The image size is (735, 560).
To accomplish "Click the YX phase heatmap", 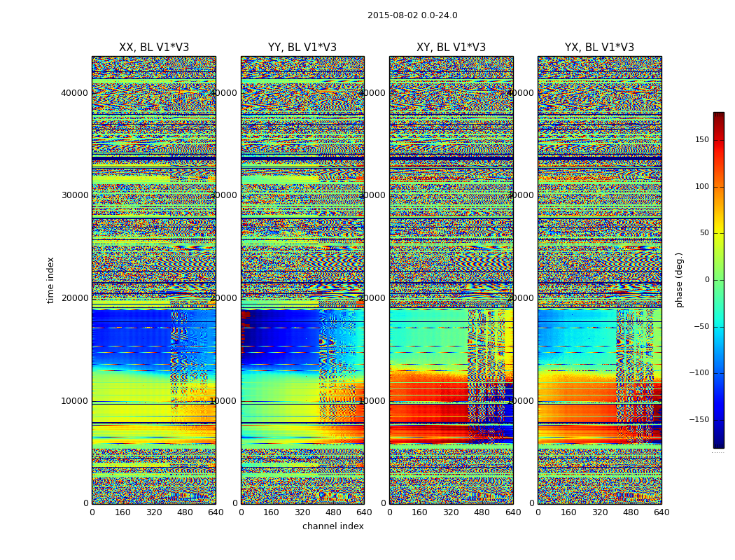I will point(599,280).
